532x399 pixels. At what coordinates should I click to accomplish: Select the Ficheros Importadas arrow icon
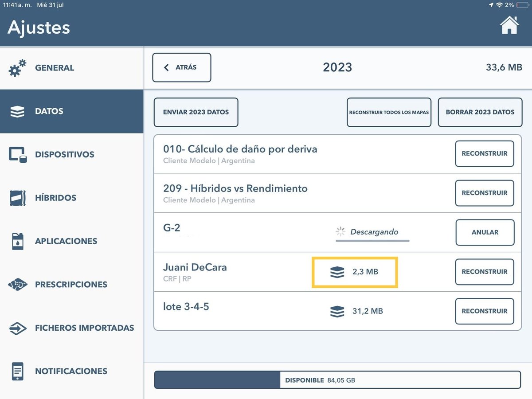(x=17, y=328)
